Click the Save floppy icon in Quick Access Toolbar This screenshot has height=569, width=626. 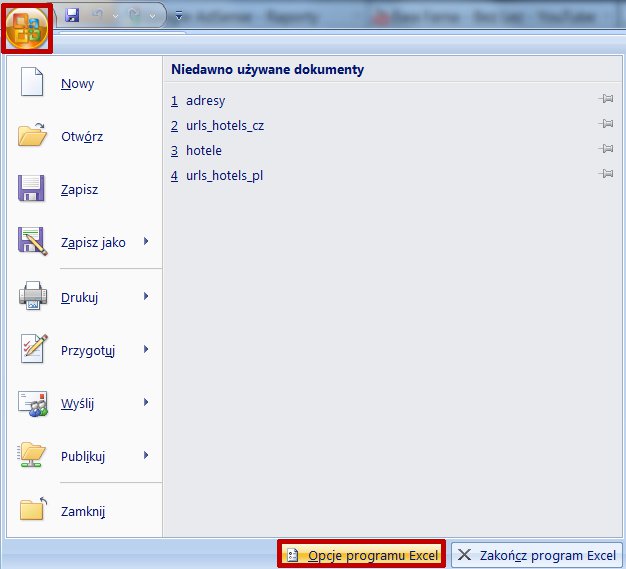[72, 15]
